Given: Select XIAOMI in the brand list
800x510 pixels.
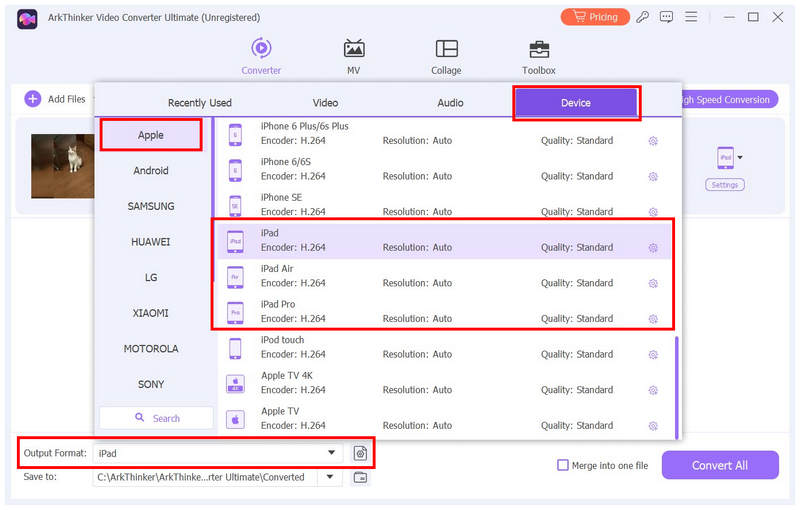Looking at the screenshot, I should (x=151, y=313).
